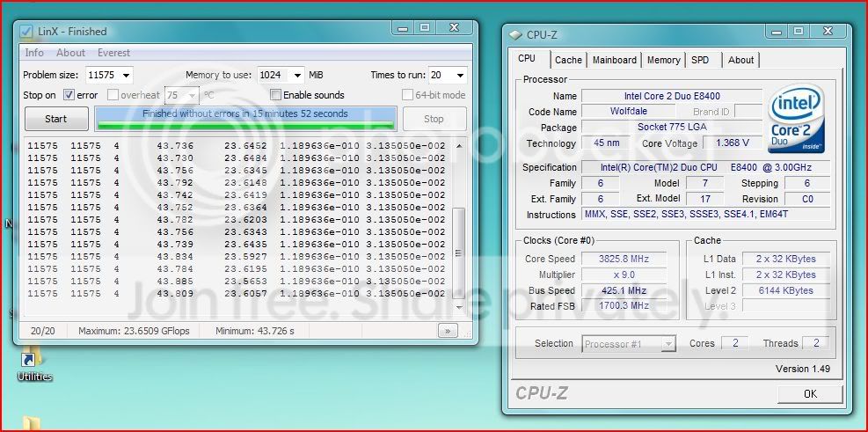Click the Rated FSB 1700.3 MHz value
The width and height of the screenshot is (868, 432).
pos(624,305)
